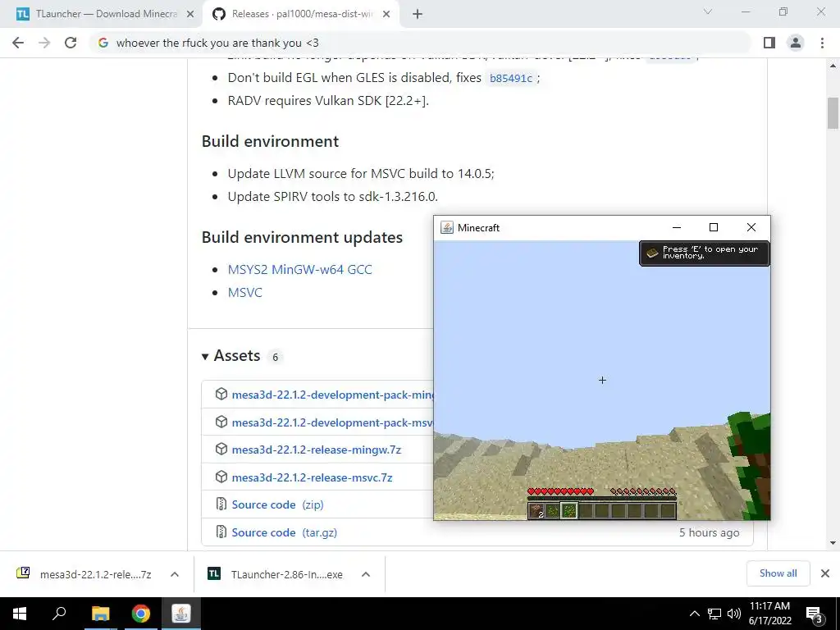Open the downloaded TLauncher-2.86 installer
This screenshot has height=630, width=840.
tap(276, 574)
